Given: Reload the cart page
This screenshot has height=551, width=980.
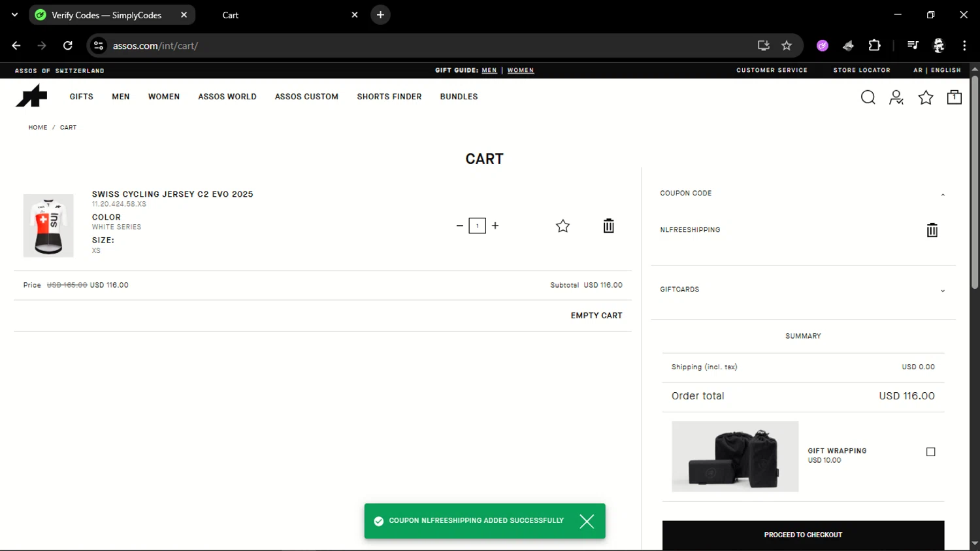Looking at the screenshot, I should (67, 45).
